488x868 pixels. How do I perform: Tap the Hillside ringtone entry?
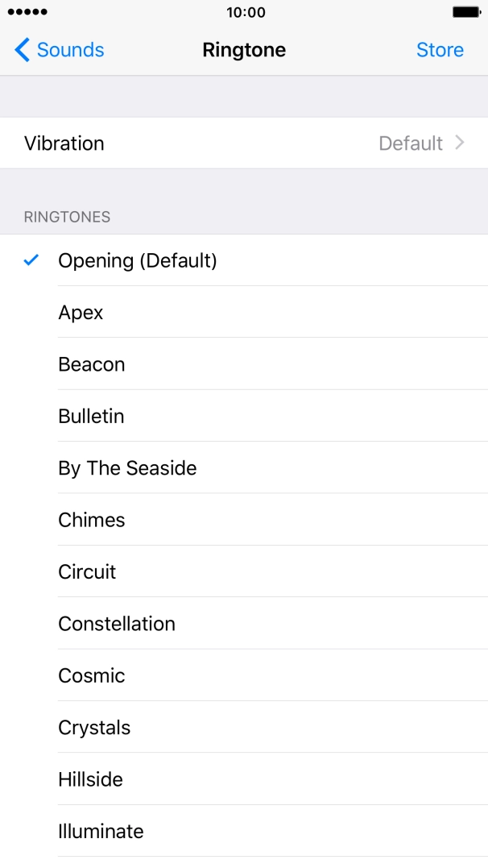[89, 779]
